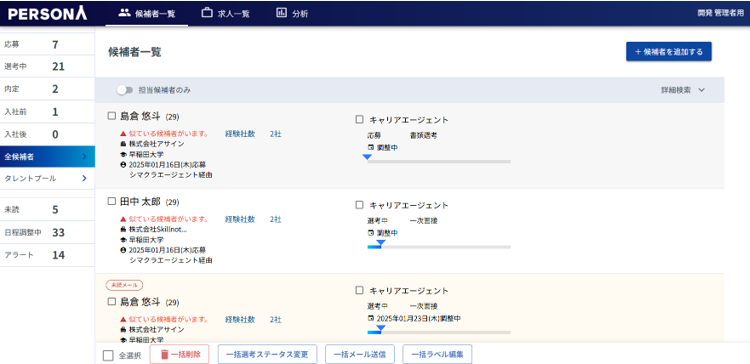Click the trash icon in 一括削除
The height and width of the screenshot is (364, 750).
coord(165,354)
